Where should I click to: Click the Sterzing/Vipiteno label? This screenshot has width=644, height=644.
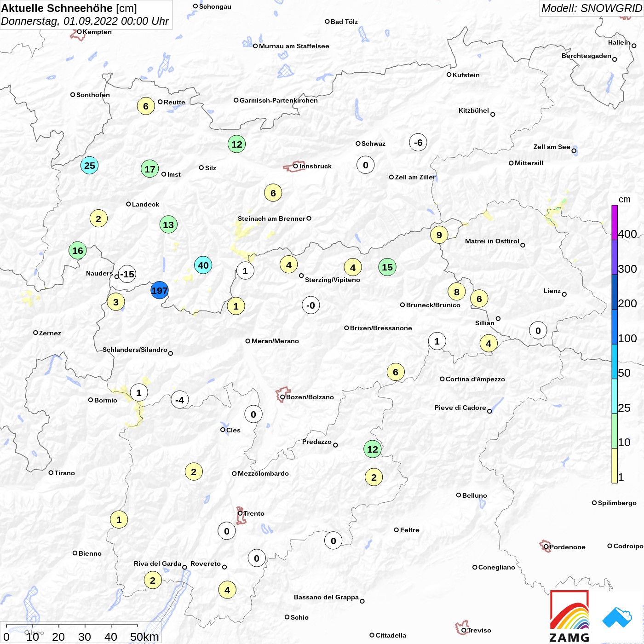pos(333,280)
